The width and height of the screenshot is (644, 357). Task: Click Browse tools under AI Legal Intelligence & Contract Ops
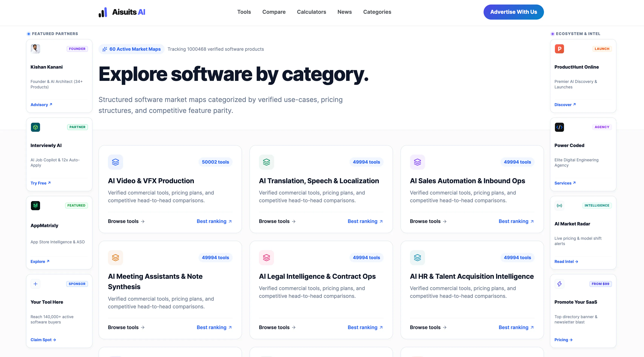tap(277, 327)
